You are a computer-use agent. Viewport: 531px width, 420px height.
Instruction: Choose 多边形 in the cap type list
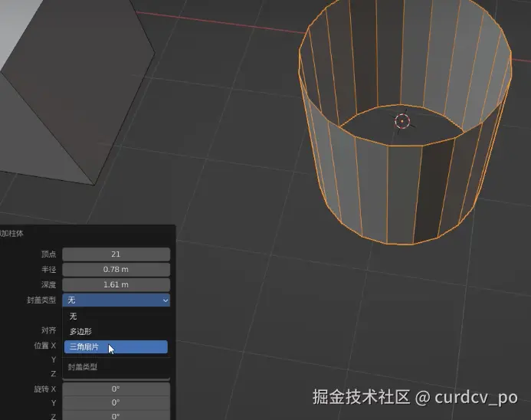pyautogui.click(x=116, y=332)
